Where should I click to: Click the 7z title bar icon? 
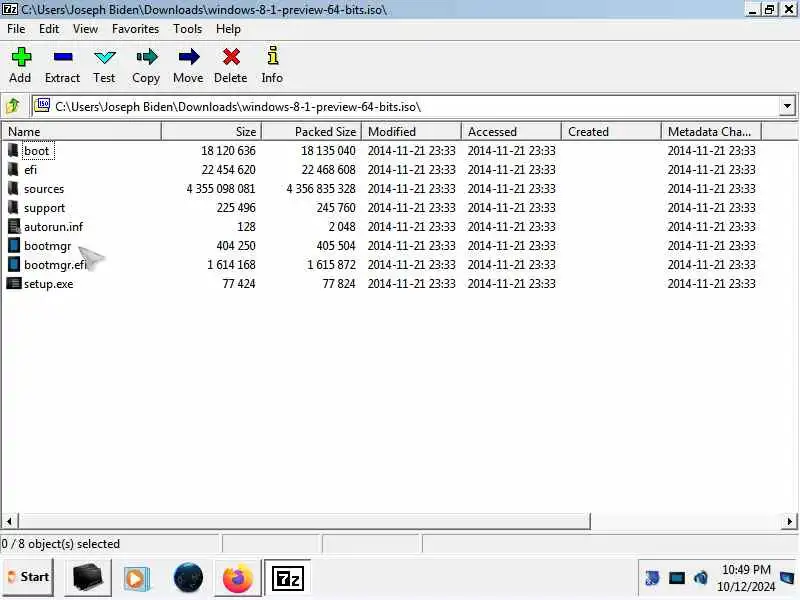pos(9,9)
